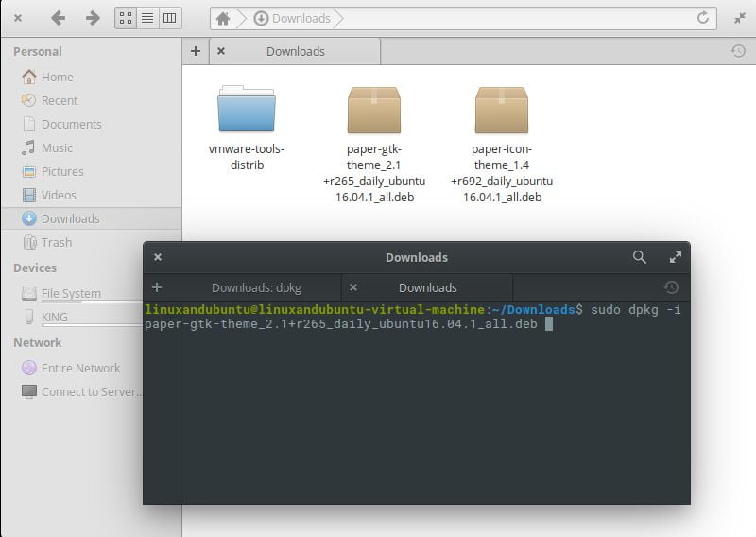Viewport: 756px width, 537px height.
Task: Switch to list view
Action: point(148,18)
